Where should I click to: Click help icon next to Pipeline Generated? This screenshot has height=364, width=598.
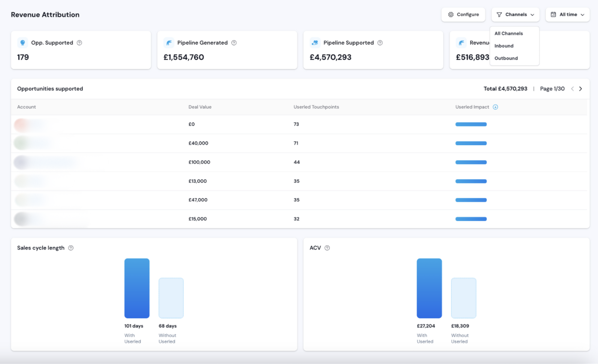pyautogui.click(x=234, y=43)
